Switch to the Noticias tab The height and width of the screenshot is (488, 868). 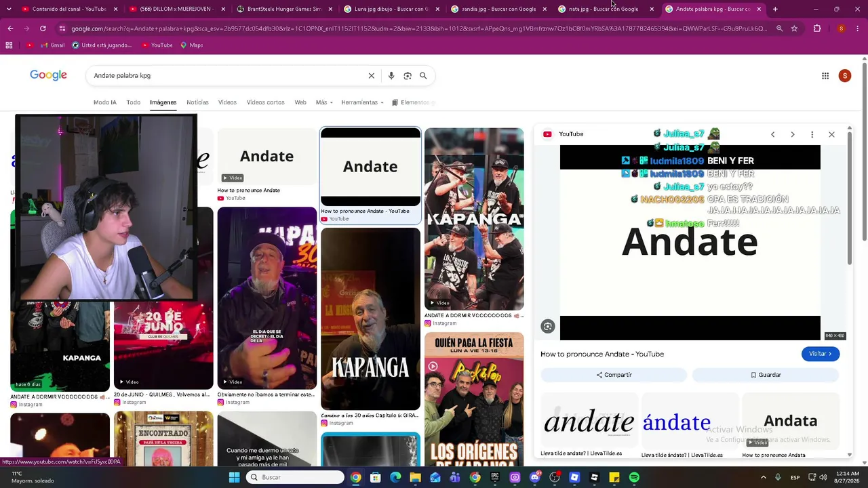(x=197, y=102)
